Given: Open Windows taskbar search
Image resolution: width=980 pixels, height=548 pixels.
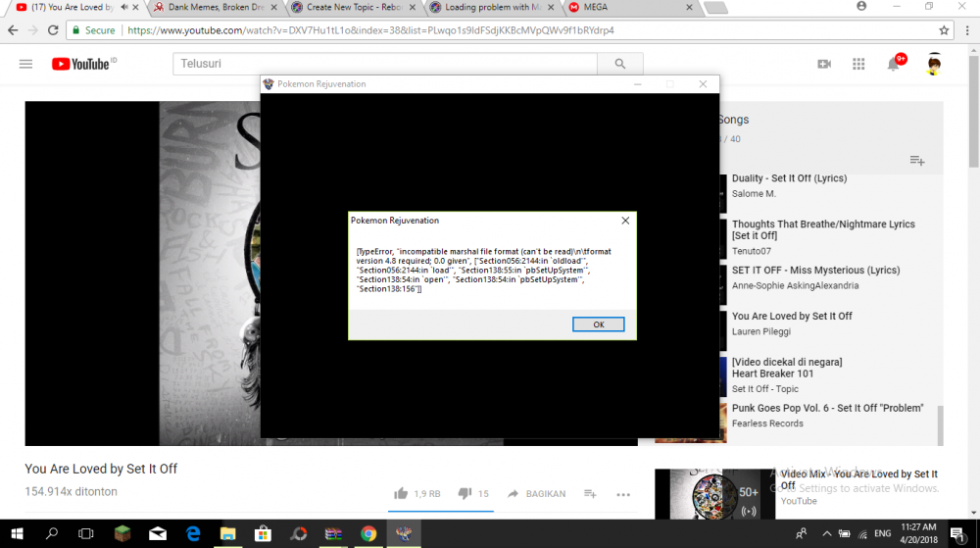Looking at the screenshot, I should pyautogui.click(x=52, y=533).
